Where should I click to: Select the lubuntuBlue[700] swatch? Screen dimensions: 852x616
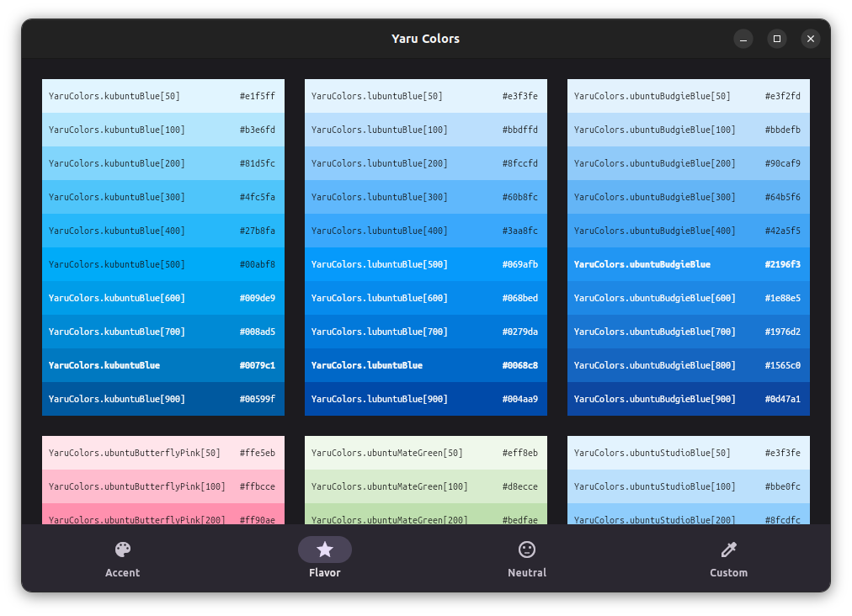point(426,332)
